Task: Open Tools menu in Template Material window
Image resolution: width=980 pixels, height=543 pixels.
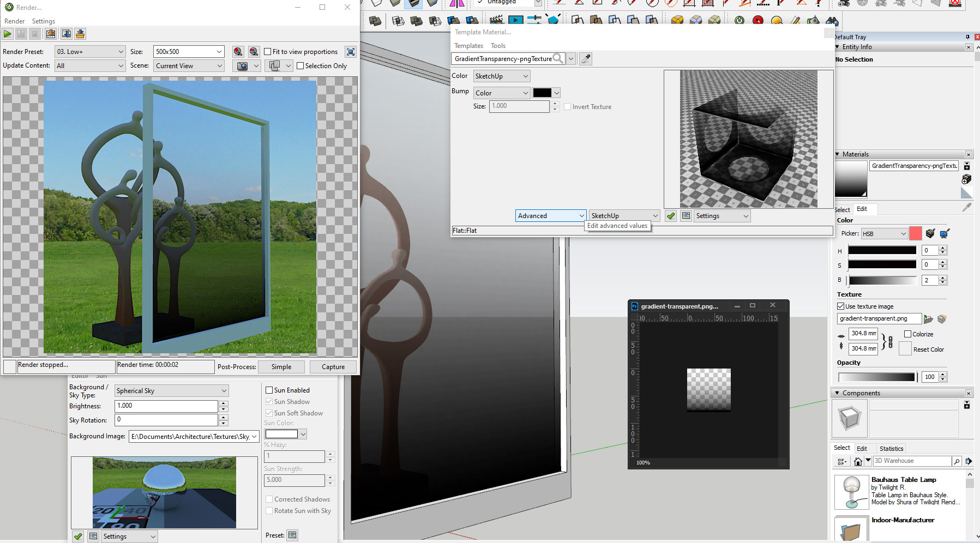Action: click(498, 46)
